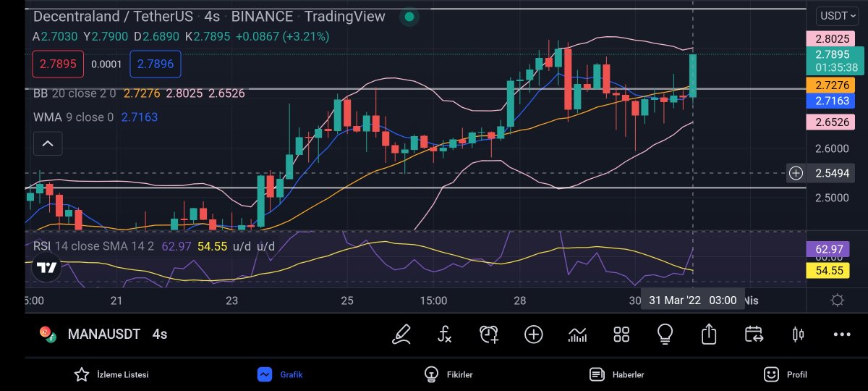Open the financials chart icon
This screenshot has width=868, height=391.
[578, 334]
